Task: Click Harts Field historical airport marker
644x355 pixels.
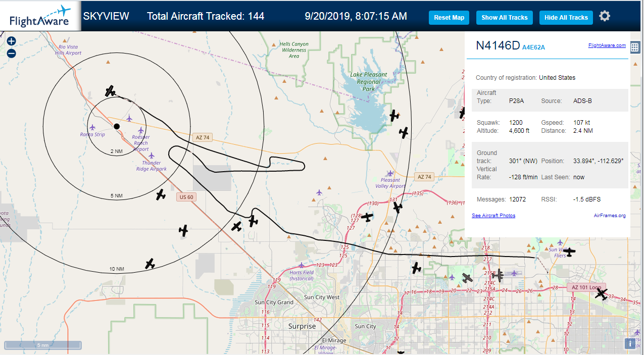Action: click(x=302, y=265)
